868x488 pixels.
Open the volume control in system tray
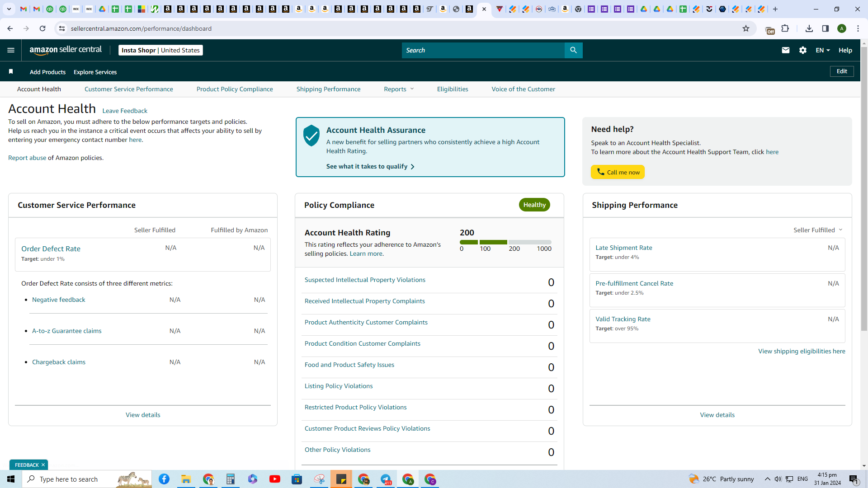click(778, 479)
